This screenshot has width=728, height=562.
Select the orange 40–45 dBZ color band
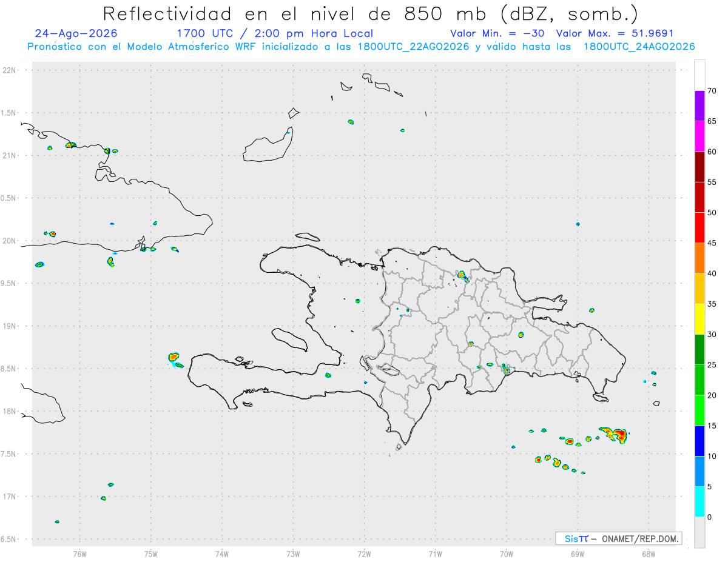[x=699, y=258]
